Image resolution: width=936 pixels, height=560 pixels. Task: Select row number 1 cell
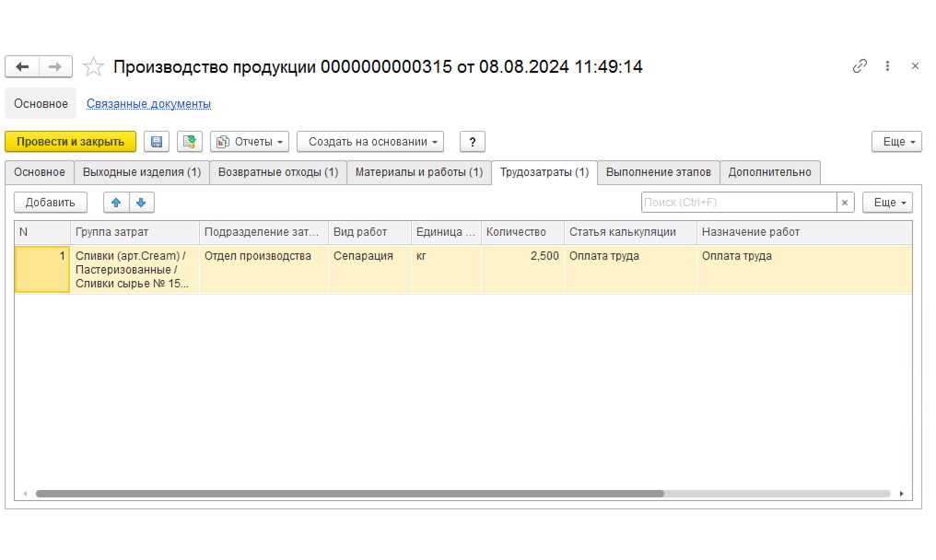click(x=42, y=269)
